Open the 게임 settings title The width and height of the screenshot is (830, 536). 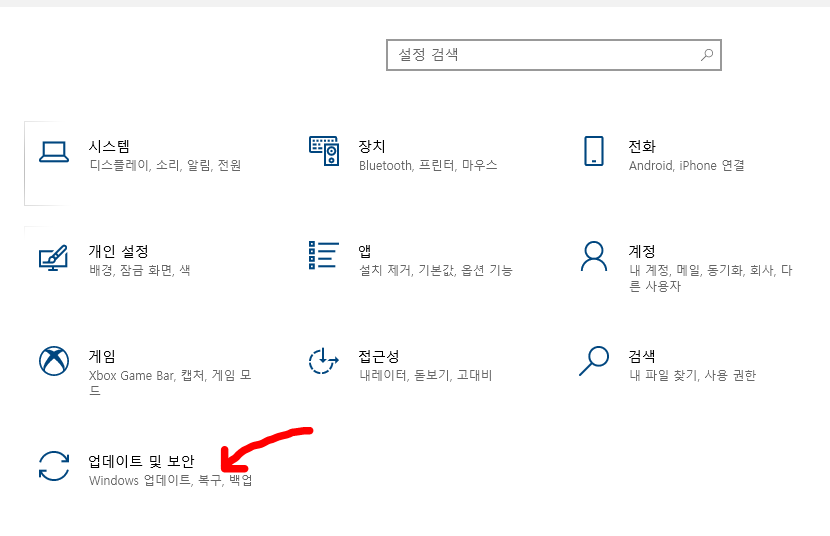[102, 356]
